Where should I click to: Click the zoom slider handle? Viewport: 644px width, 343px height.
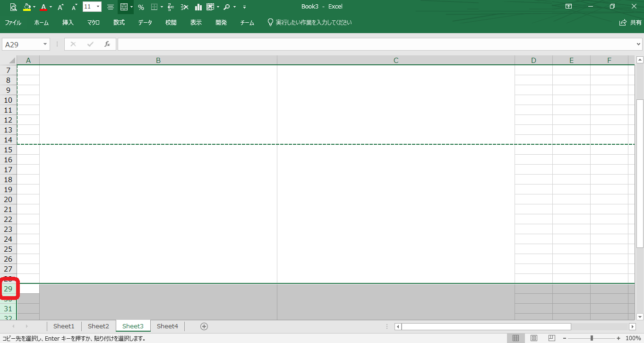(x=592, y=338)
